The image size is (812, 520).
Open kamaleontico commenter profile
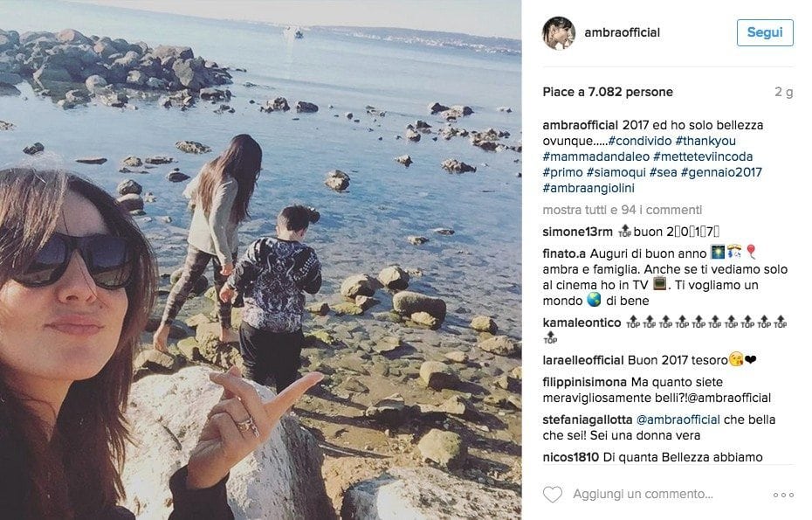coord(581,323)
